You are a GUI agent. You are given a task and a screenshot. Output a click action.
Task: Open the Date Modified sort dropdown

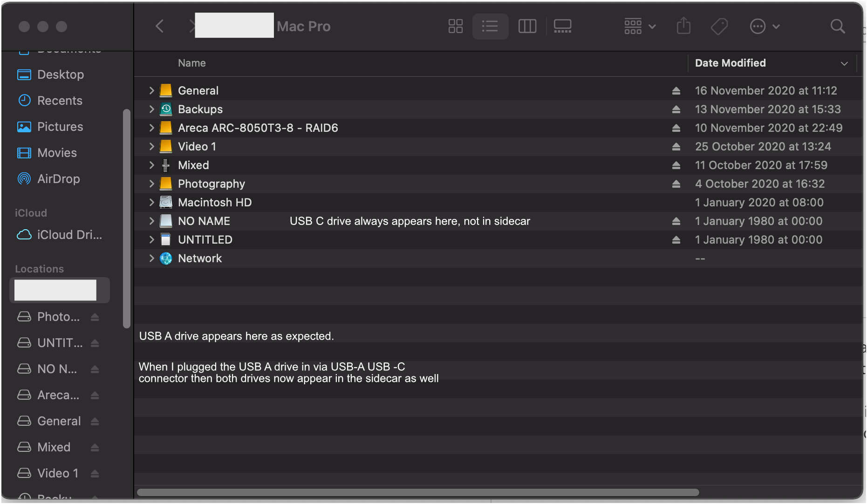845,63
